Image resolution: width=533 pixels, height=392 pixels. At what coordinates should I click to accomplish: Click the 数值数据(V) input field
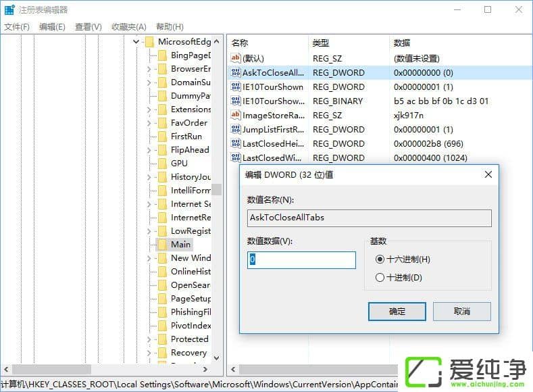click(301, 260)
